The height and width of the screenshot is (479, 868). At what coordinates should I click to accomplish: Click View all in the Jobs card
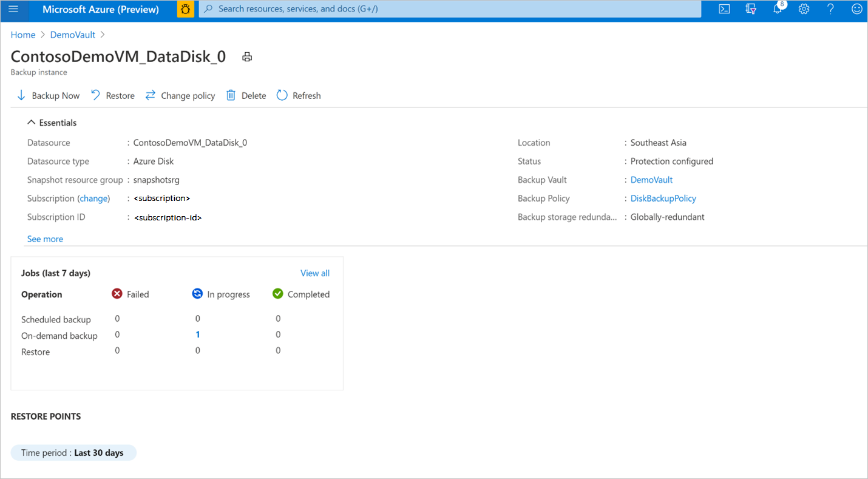click(315, 273)
